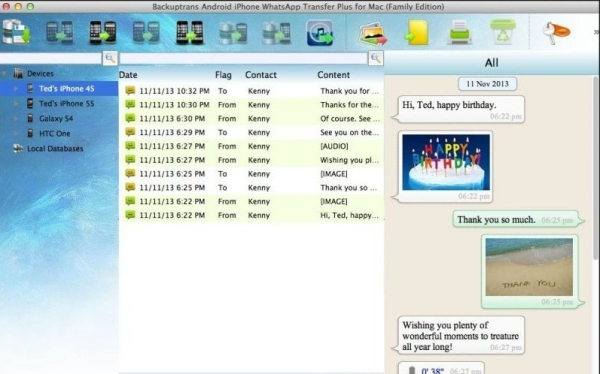Click the database backup toolbar icon

coord(16,32)
